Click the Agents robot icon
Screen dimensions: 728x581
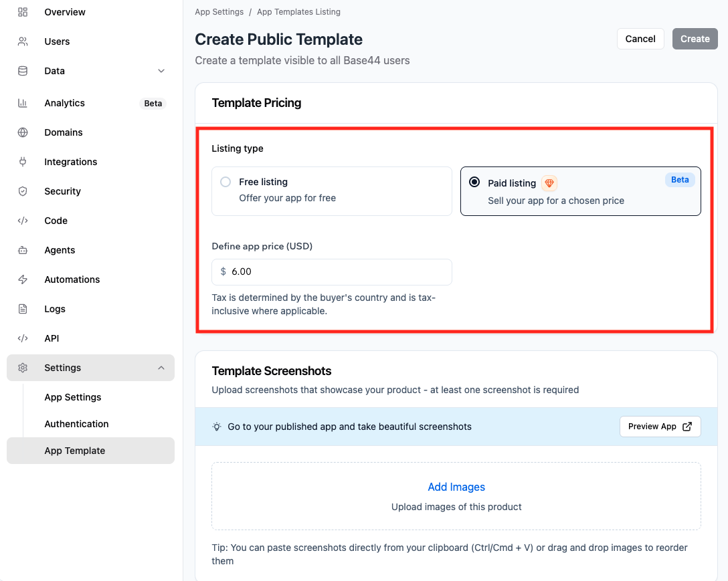[x=23, y=250]
